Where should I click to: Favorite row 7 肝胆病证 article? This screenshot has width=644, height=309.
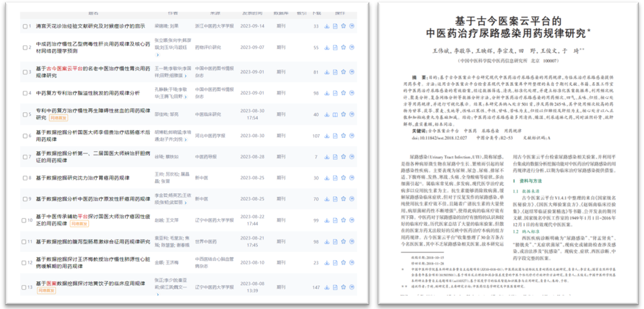coord(343,157)
